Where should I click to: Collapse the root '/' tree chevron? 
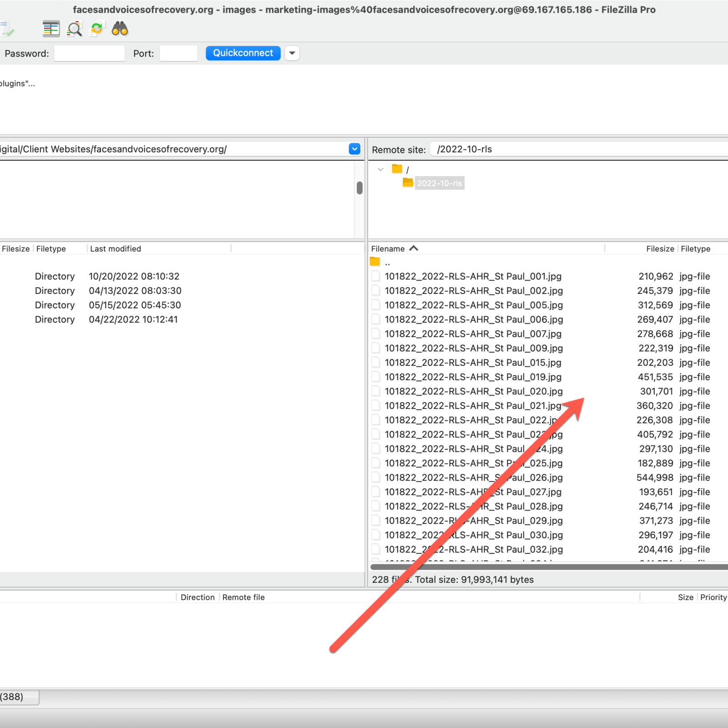tap(380, 169)
